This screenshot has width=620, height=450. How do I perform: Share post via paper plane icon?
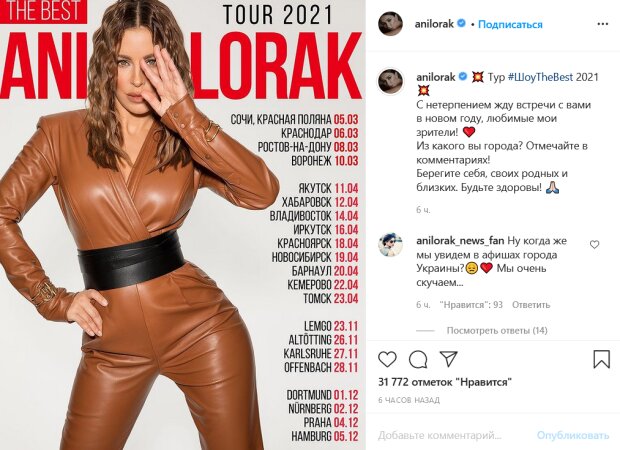click(x=449, y=359)
